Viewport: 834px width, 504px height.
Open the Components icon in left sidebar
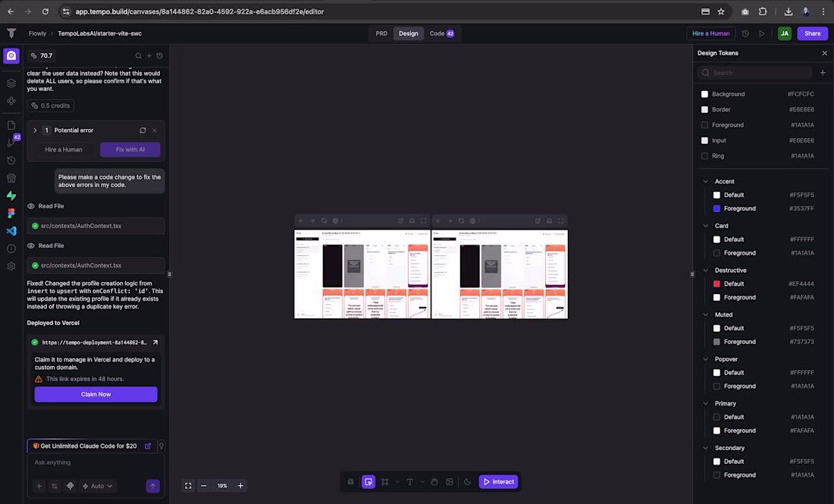(x=11, y=101)
